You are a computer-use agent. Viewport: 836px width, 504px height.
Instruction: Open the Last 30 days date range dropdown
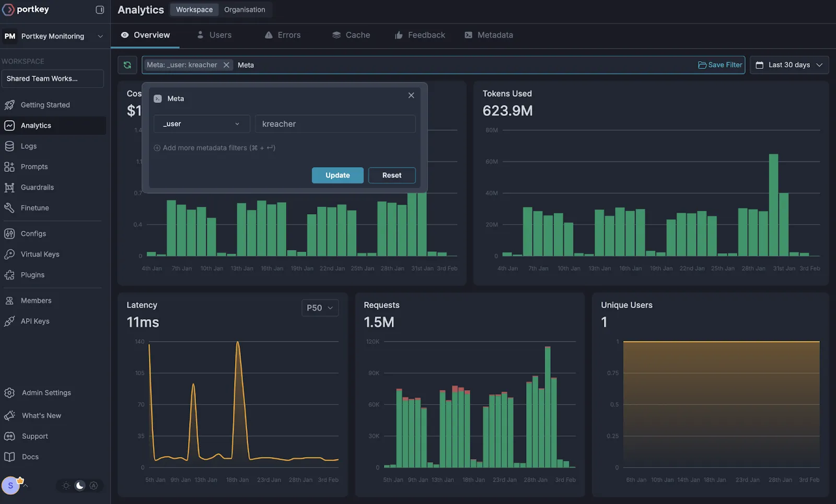(789, 65)
